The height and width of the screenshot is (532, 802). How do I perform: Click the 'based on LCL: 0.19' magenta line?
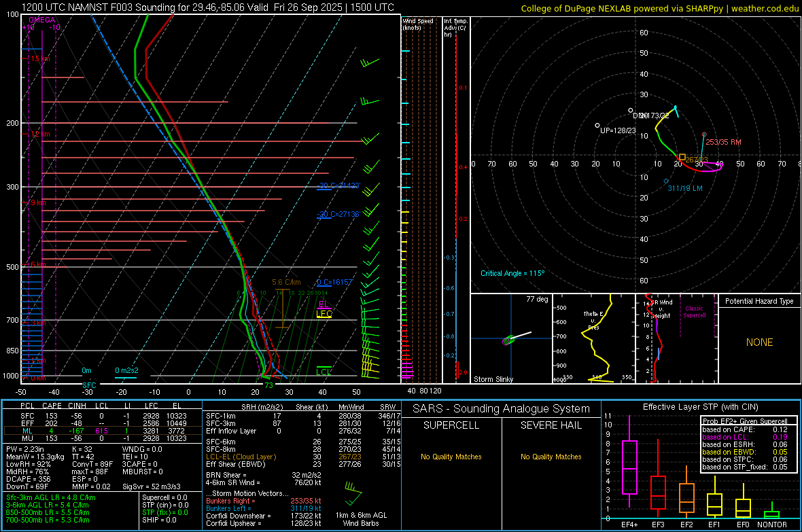pos(745,437)
